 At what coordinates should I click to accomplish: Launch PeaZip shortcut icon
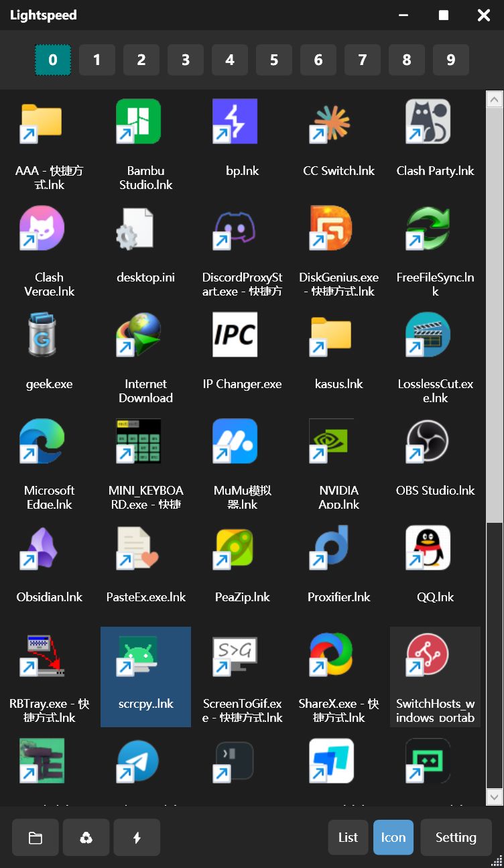235,548
